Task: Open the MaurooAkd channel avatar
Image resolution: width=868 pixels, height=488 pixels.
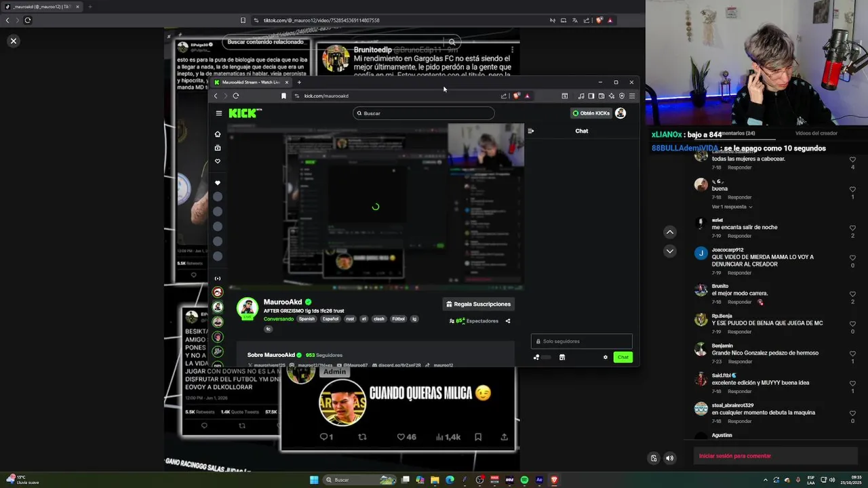Action: pos(247,308)
